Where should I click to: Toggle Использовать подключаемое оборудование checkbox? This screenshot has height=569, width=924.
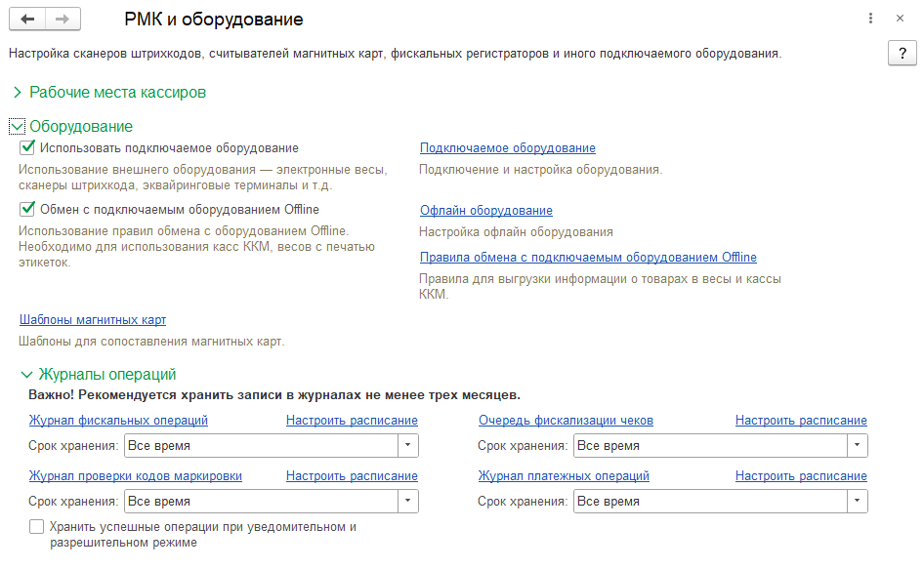coord(27,148)
